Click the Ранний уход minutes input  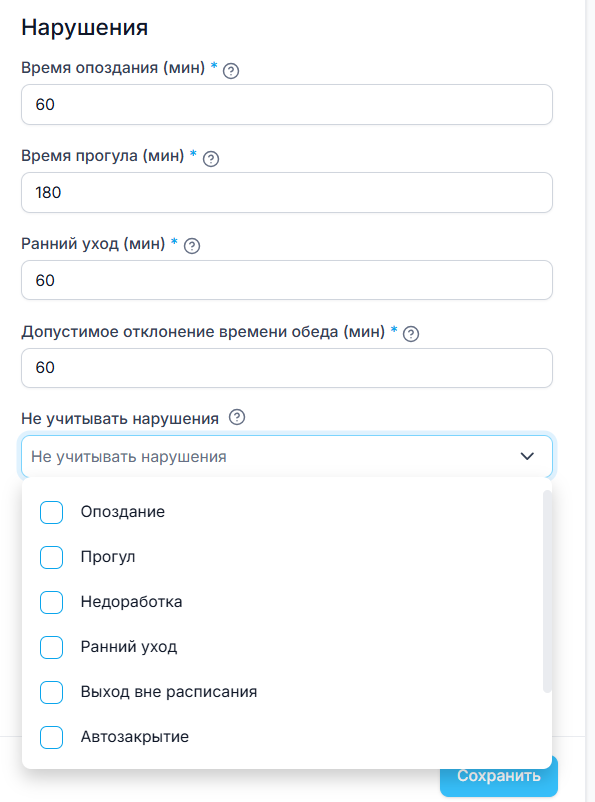click(287, 280)
